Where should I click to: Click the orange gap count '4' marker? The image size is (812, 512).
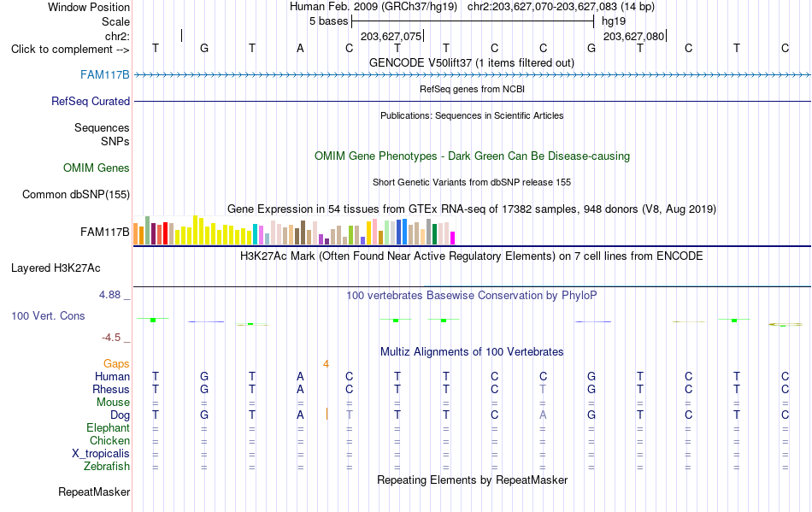coord(326,364)
